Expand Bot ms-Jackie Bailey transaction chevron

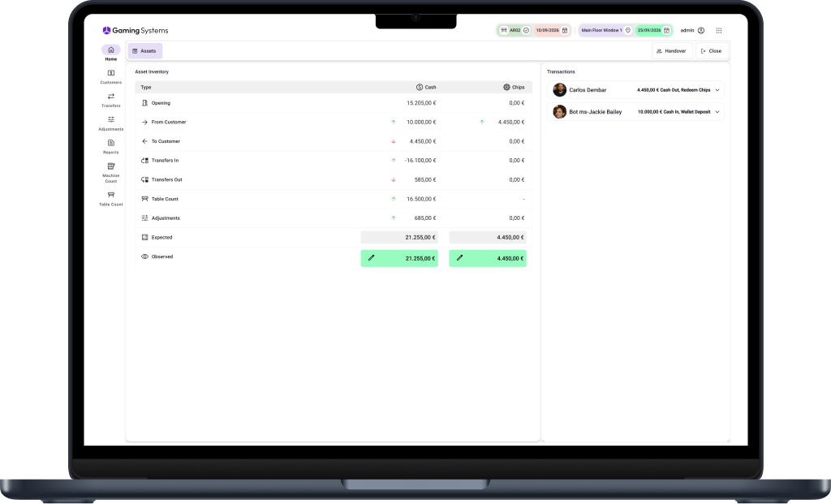tap(717, 112)
